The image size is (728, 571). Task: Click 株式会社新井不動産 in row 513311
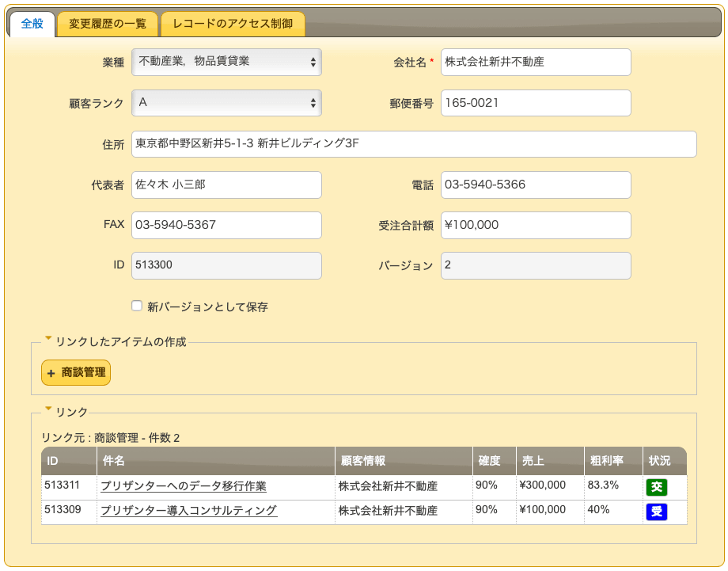[x=404, y=487]
